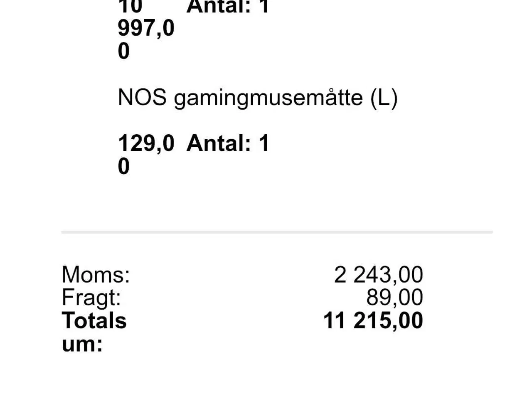Viewport: 532px width, 399px height.
Task: Click Antal: 1 beside the 129,0 price
Action: coord(228,143)
